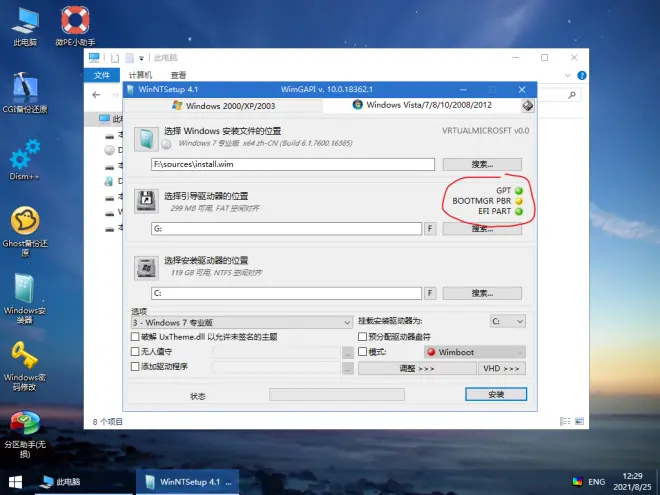Click Explorer help question mark icon
Image resolution: width=660 pixels, height=495 pixels.
582,75
